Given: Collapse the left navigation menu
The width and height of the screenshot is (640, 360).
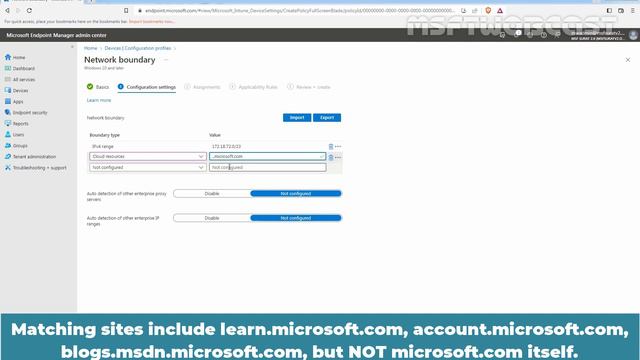Looking at the screenshot, I should point(72,47).
